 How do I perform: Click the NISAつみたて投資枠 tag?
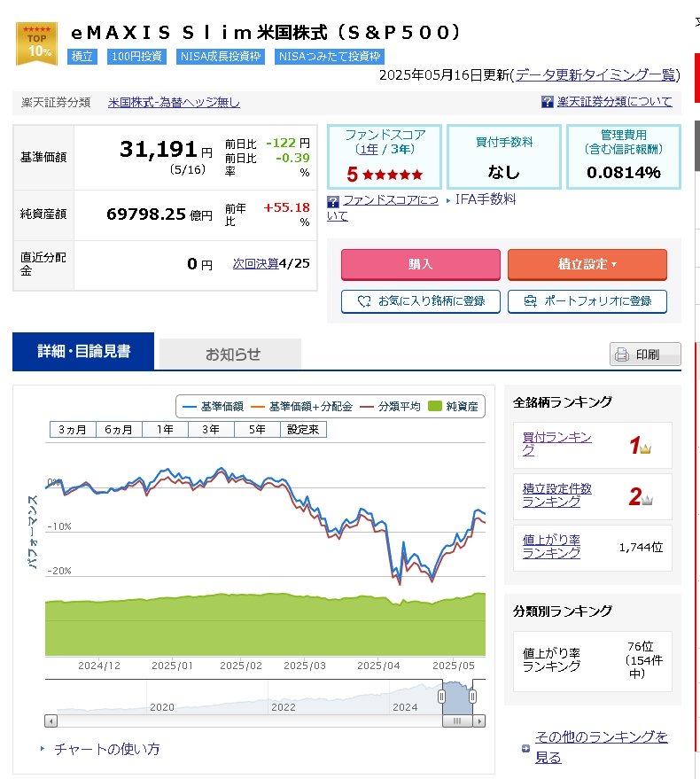coord(330,56)
